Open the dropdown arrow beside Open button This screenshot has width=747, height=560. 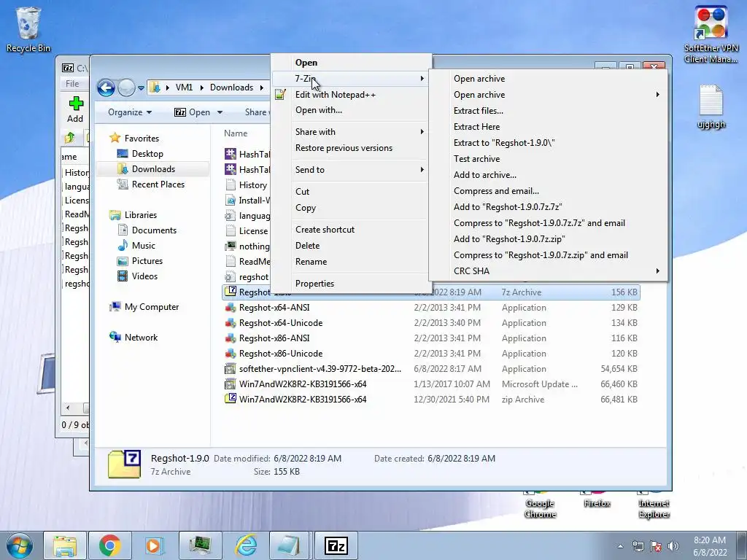point(220,112)
